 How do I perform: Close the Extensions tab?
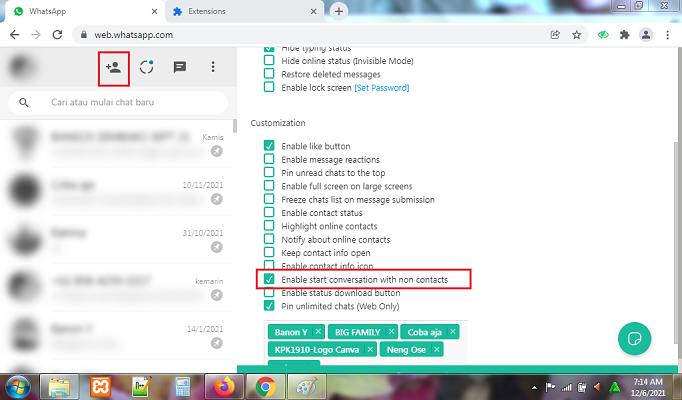pos(313,11)
